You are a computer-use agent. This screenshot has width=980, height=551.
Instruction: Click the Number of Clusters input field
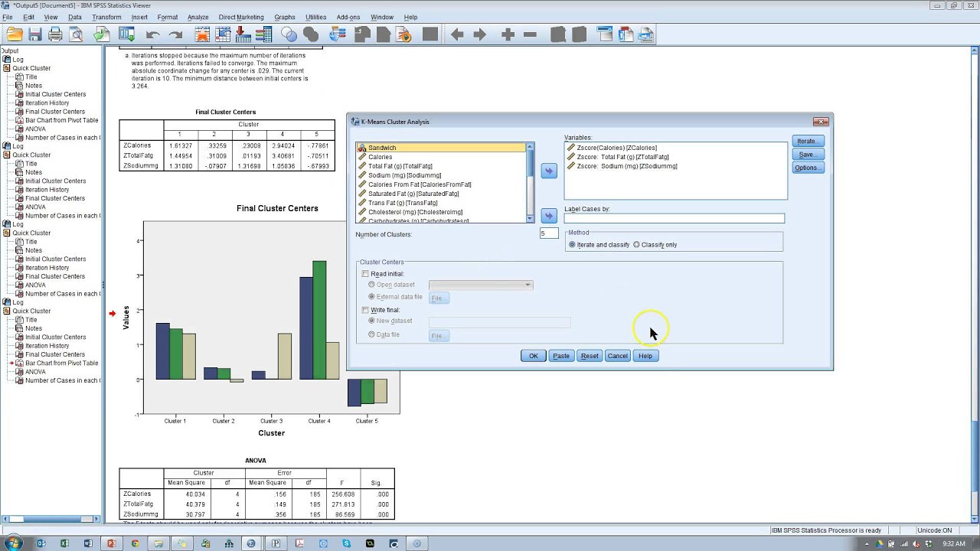pos(549,233)
